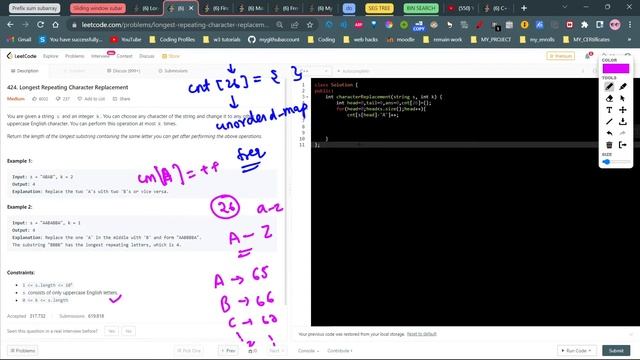Switch to the Discuss tab of the problem
The height and width of the screenshot is (360, 640).
[x=123, y=71]
